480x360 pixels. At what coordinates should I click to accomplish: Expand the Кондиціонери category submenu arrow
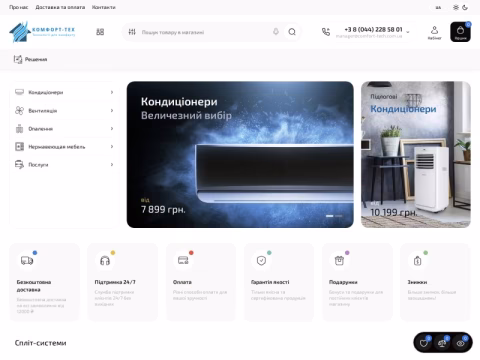click(112, 92)
